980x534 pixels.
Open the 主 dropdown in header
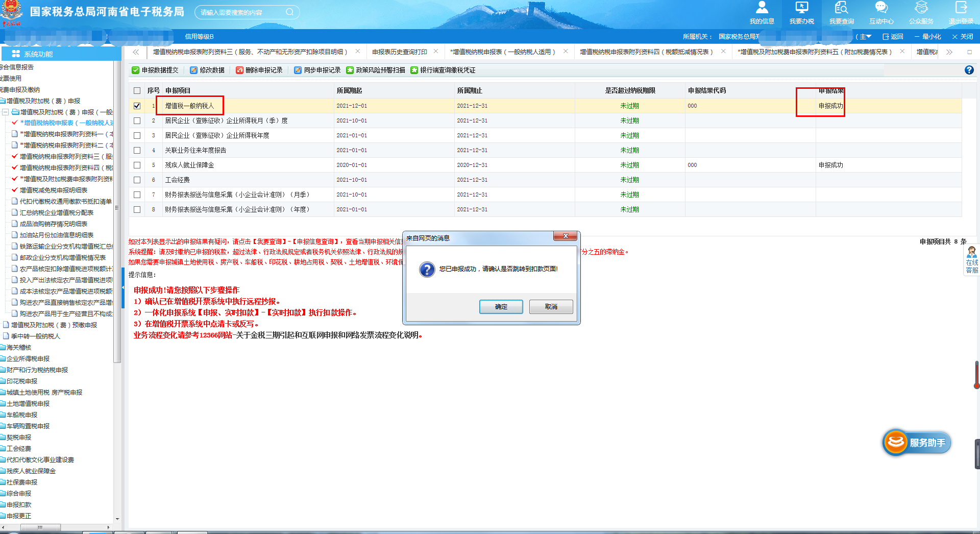865,37
